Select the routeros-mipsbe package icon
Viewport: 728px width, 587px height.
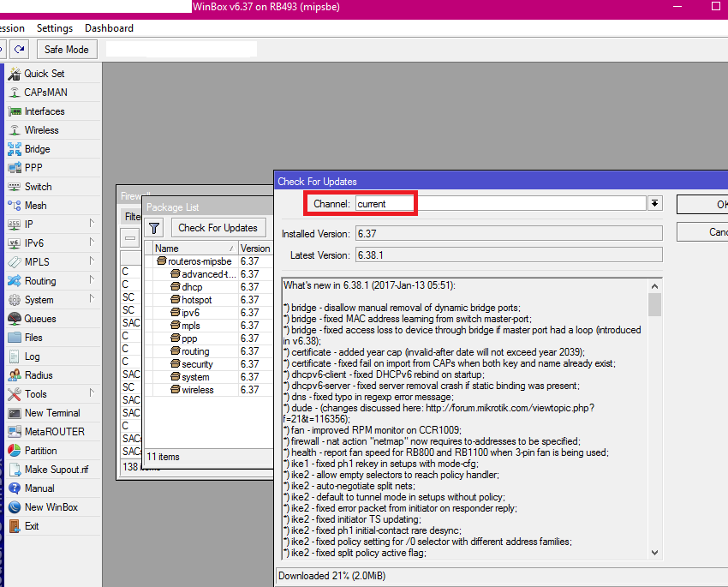[x=162, y=261]
